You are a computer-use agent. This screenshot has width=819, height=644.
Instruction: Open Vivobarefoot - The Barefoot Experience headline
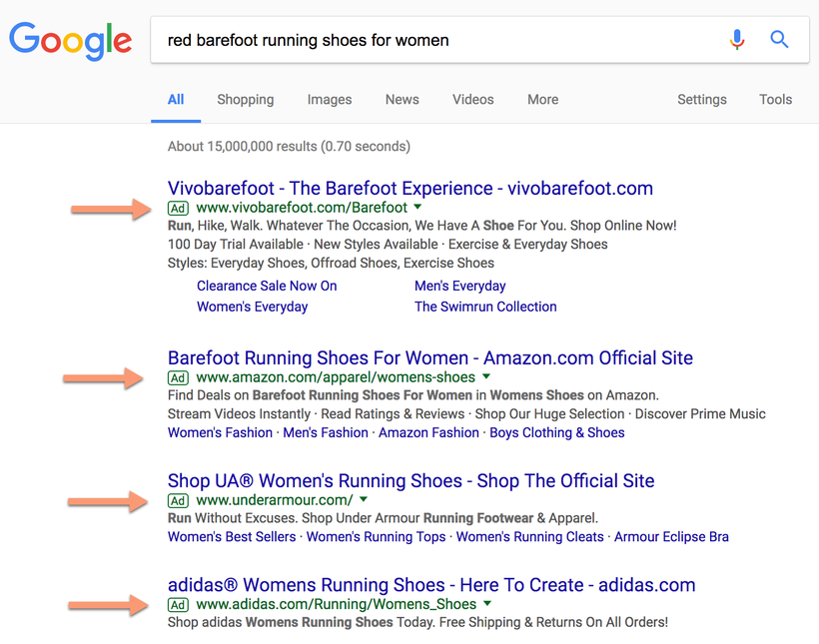(x=410, y=188)
